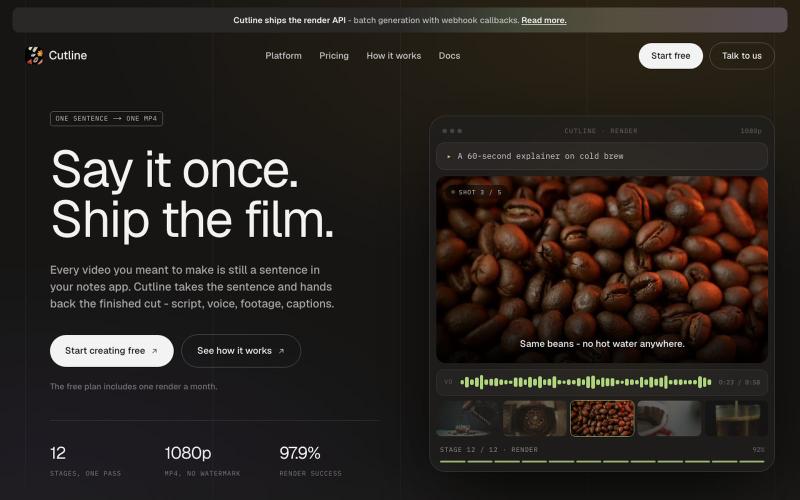The width and height of the screenshot is (800, 500).
Task: Click the arrow icon in Start creating free
Action: [x=154, y=351]
